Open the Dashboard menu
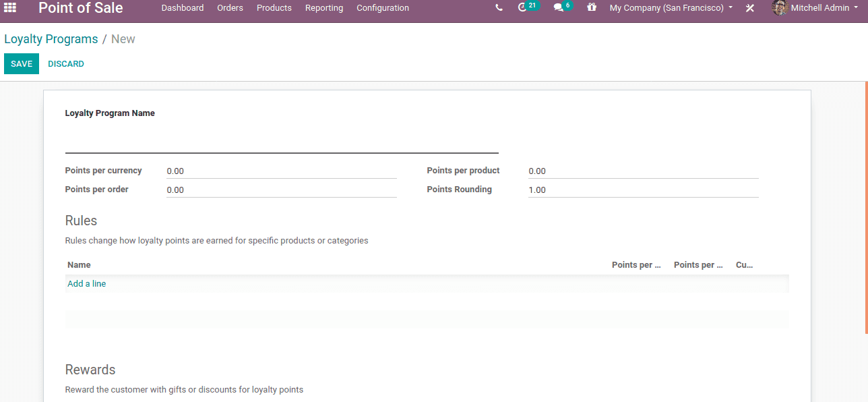868x402 pixels. coord(183,8)
